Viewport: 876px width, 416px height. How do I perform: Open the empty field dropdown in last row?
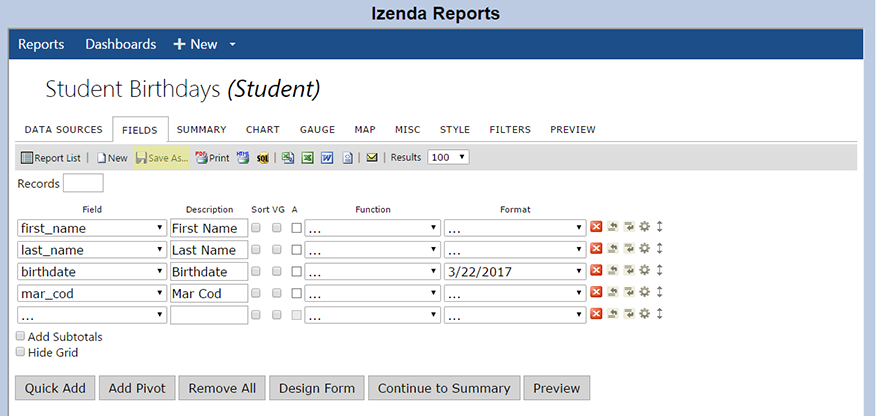tap(92, 315)
